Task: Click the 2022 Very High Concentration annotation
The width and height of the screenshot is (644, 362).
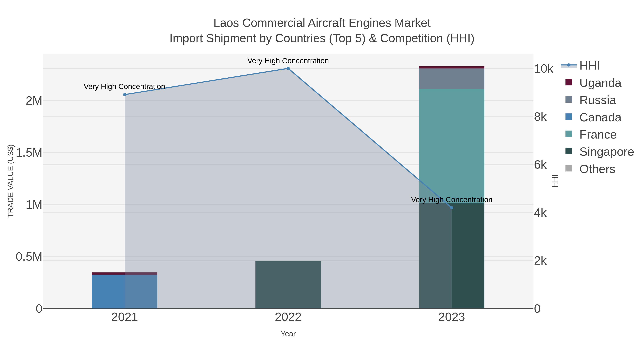Action: pyautogui.click(x=288, y=61)
